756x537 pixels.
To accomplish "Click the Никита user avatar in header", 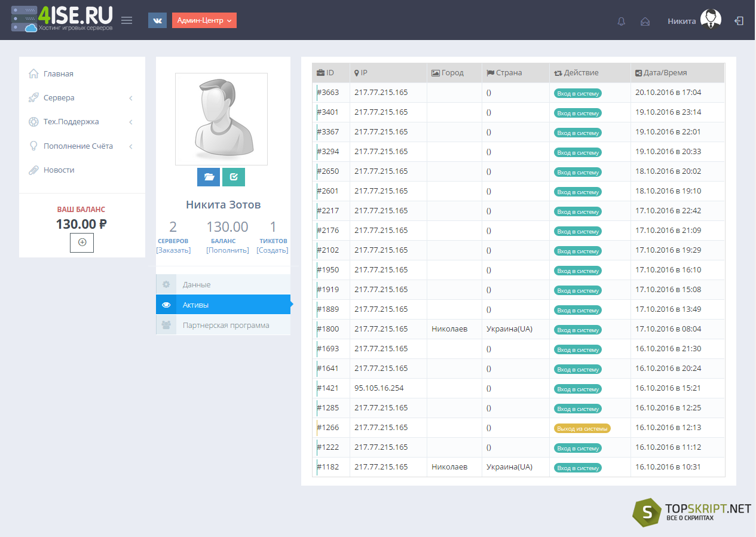I will point(711,20).
